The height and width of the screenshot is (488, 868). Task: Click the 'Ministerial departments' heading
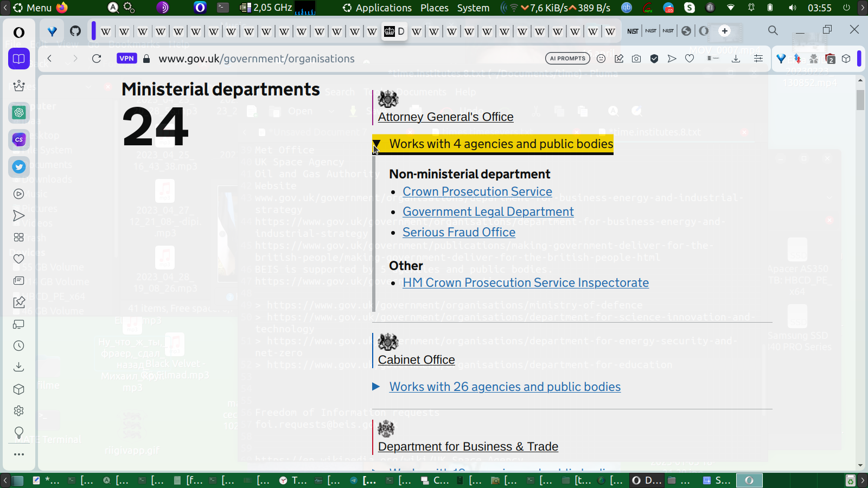click(221, 89)
